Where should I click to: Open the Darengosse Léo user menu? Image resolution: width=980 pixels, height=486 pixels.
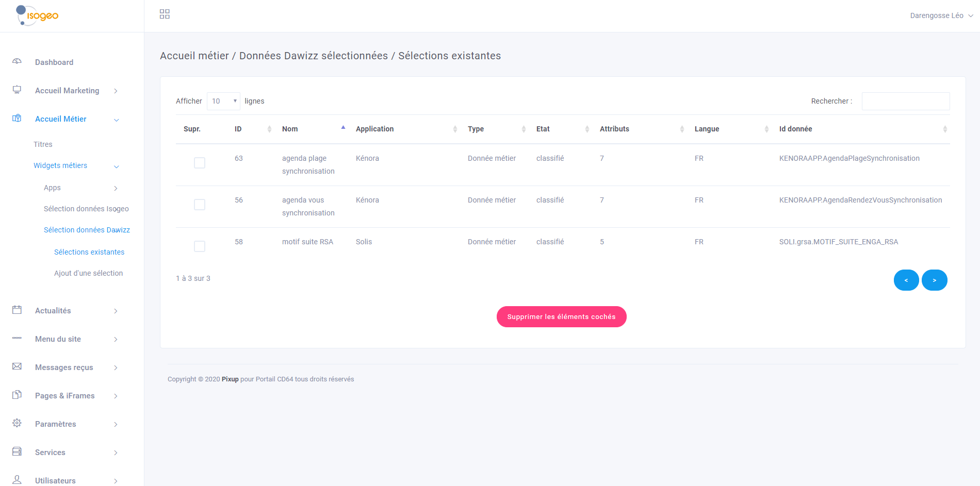coord(941,15)
